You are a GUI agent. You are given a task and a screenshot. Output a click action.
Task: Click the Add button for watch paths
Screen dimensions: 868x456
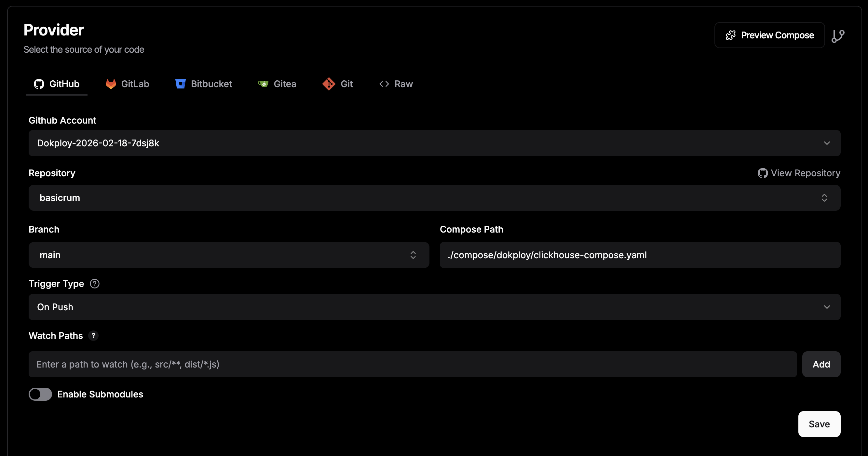[821, 364]
